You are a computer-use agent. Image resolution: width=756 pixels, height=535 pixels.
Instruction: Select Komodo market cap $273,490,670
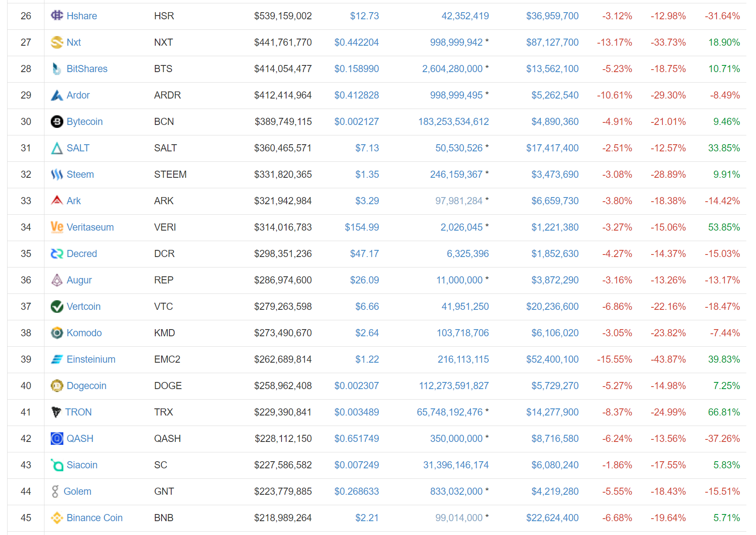point(283,333)
